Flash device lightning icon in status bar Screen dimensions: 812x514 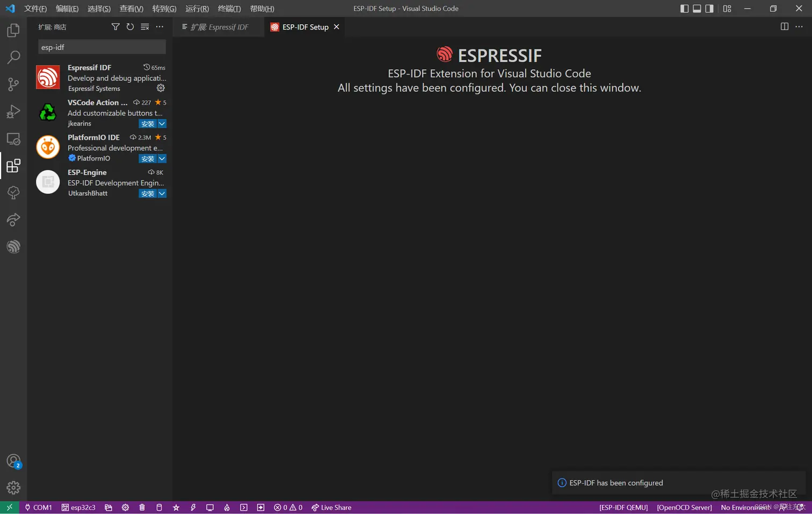(193, 507)
